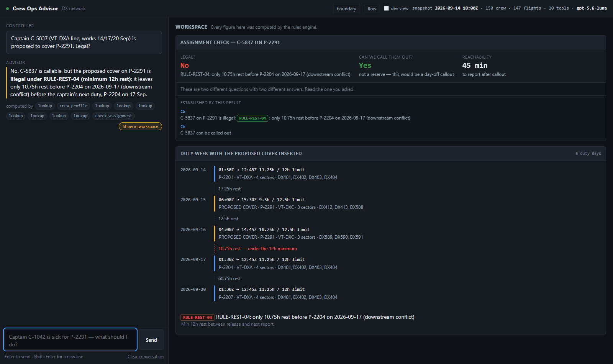The height and width of the screenshot is (364, 613).
Task: Open the flow view button
Action: coord(372,8)
